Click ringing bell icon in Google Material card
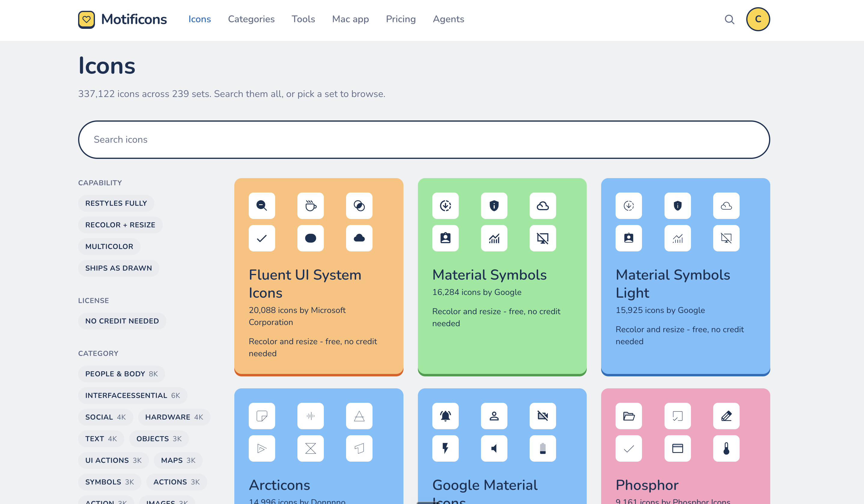 click(x=446, y=416)
